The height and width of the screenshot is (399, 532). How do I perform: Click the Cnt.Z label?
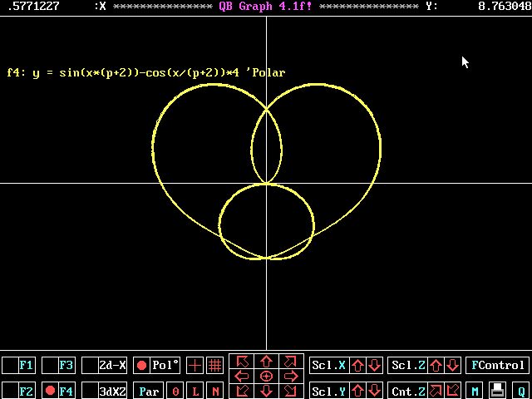(408, 391)
